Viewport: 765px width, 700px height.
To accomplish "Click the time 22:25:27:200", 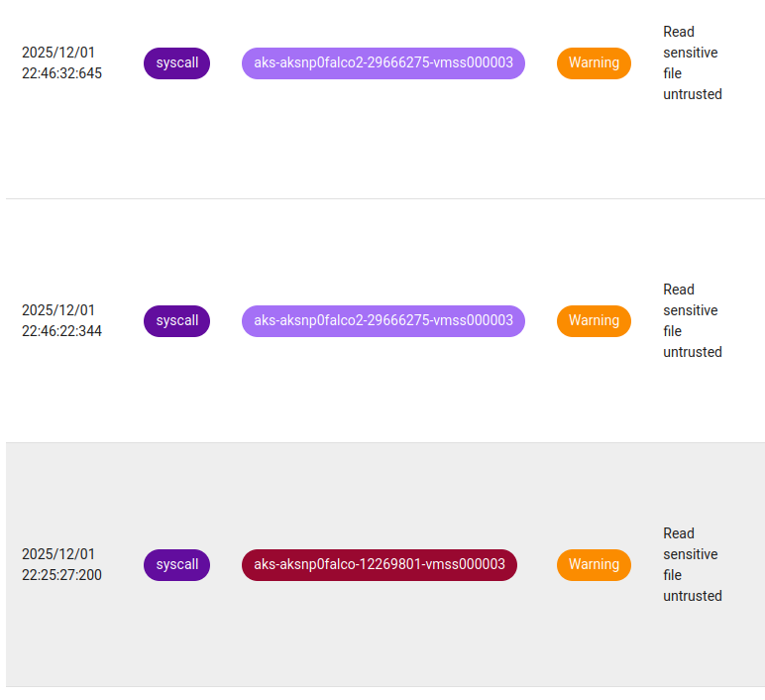I will [61, 575].
